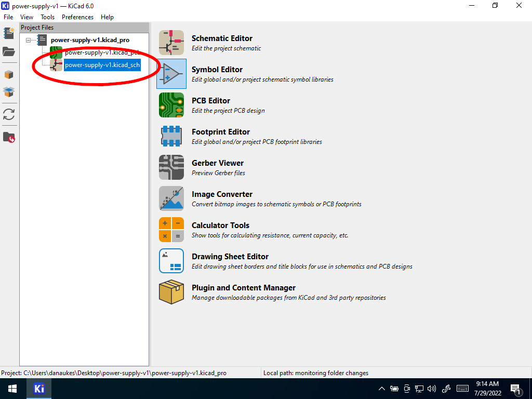532x399 pixels.
Task: Click the New Project icon in left toolbar
Action: (x=9, y=33)
